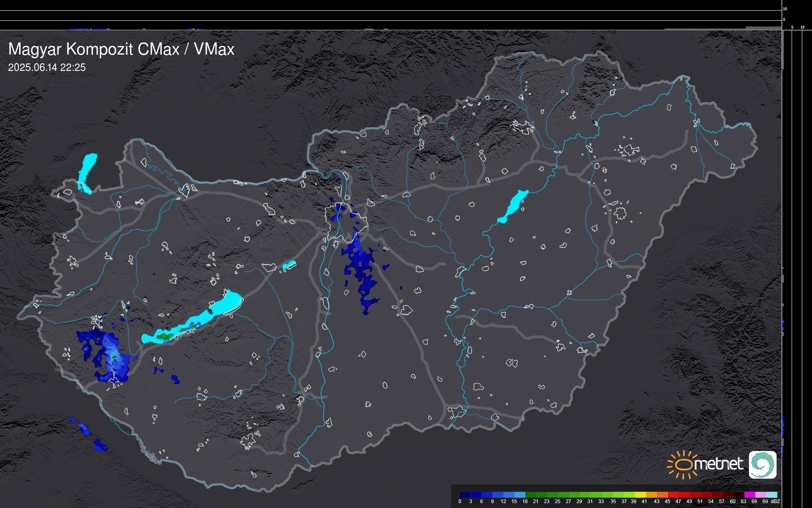Click the top VMax panel 10 km label
The width and height of the screenshot is (812, 508).
click(x=785, y=9)
